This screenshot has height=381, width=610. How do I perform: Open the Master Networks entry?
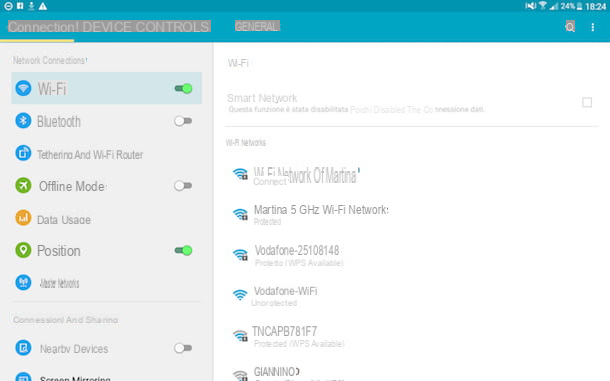pos(106,283)
